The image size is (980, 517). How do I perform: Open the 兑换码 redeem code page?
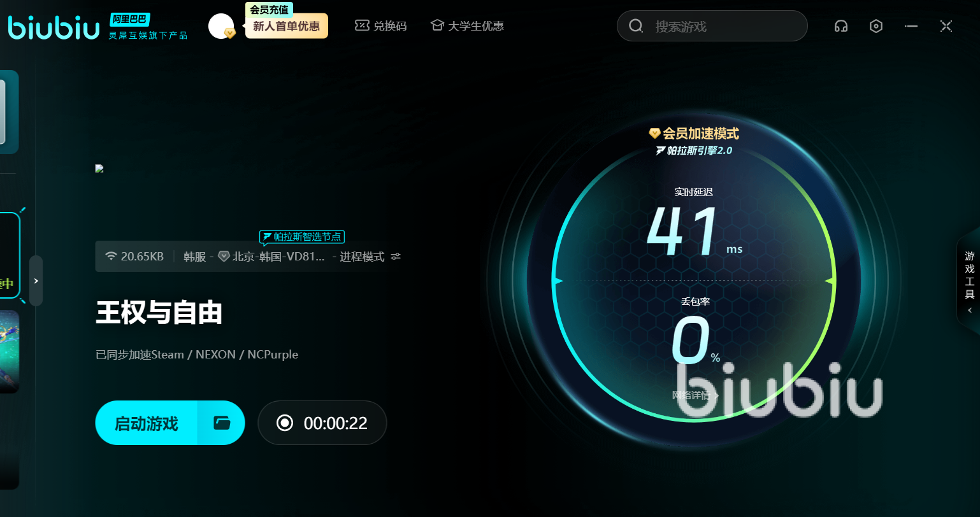point(380,26)
